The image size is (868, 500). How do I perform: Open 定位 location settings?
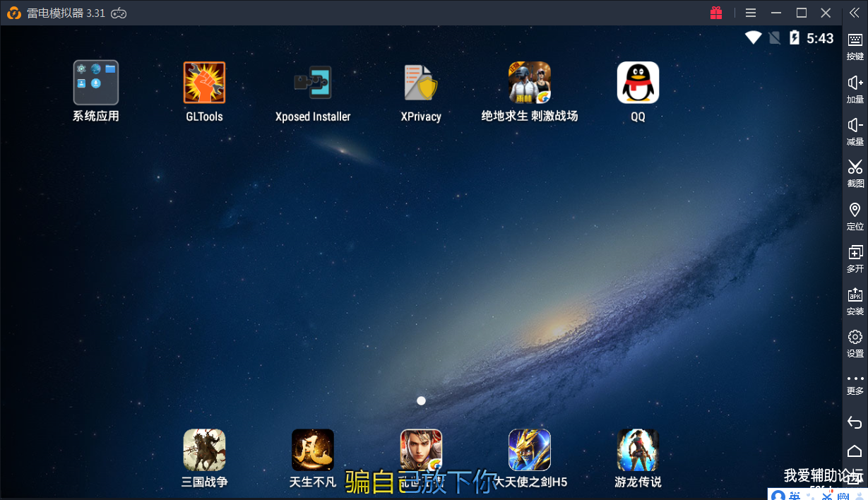click(x=855, y=216)
